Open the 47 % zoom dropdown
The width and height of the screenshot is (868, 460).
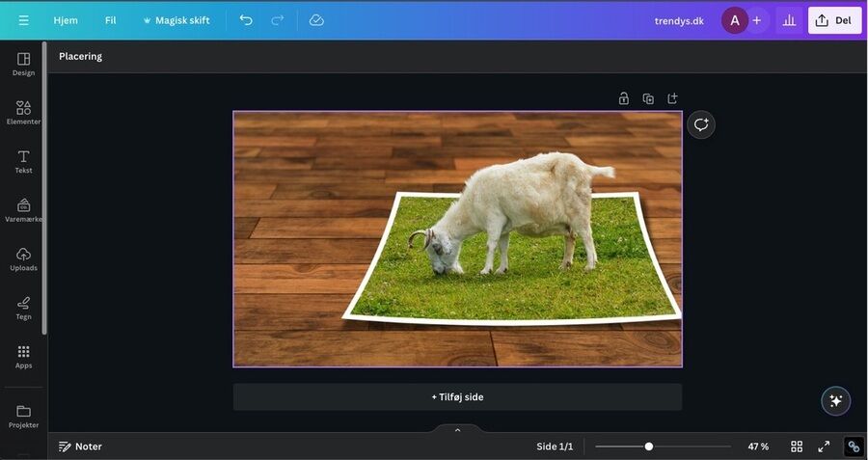click(758, 446)
